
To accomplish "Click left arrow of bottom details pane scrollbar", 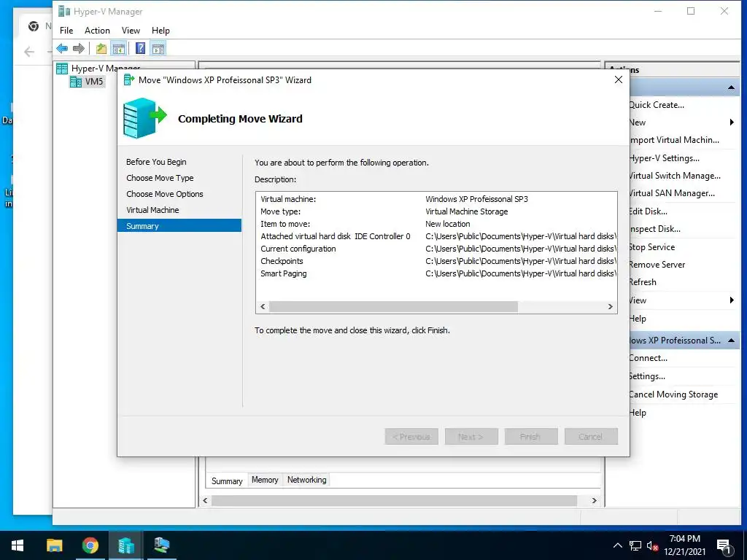I will [205, 500].
